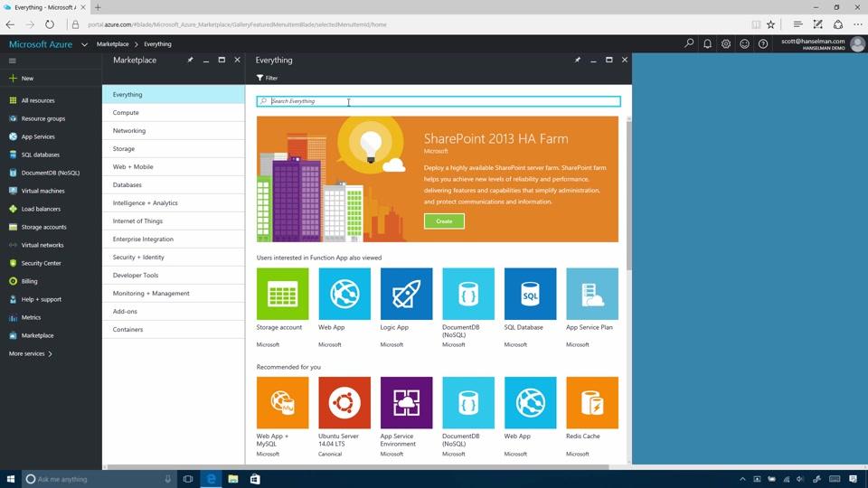This screenshot has height=488, width=868.
Task: Click the Search Everything input field
Action: tap(439, 101)
